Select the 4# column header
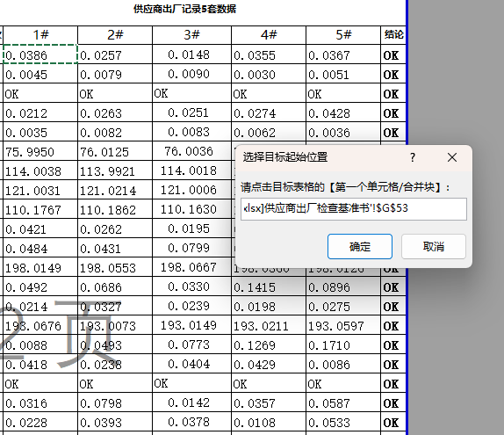The image size is (504, 435). pos(269,35)
